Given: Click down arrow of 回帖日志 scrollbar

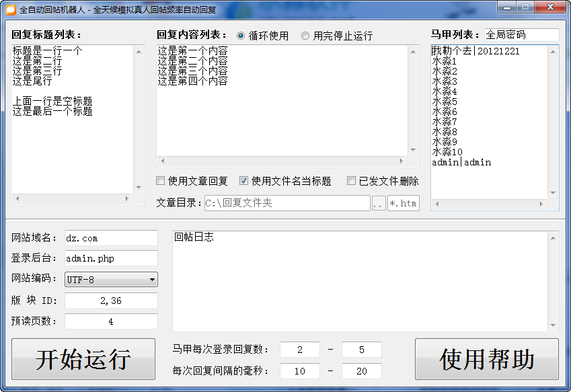Looking at the screenshot, I should [553, 325].
